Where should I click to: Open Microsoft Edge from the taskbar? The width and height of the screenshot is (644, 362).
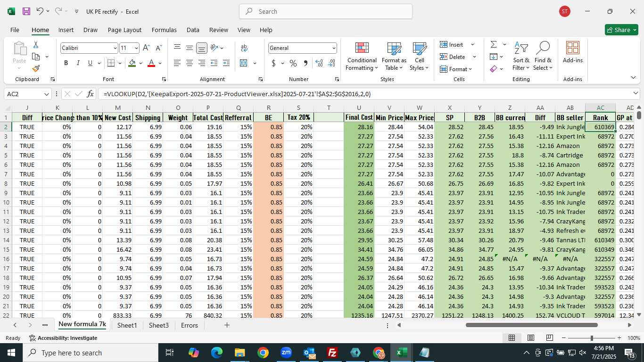pos(216,353)
